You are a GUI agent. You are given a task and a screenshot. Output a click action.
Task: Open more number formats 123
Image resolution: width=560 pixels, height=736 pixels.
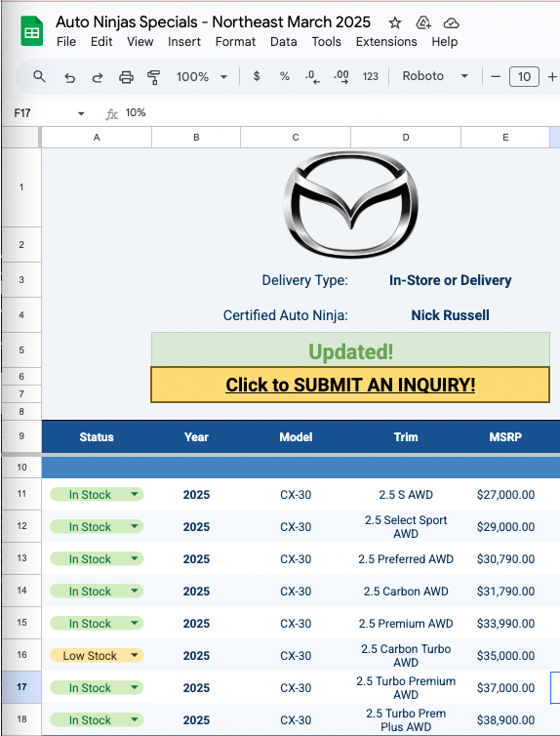pos(370,76)
